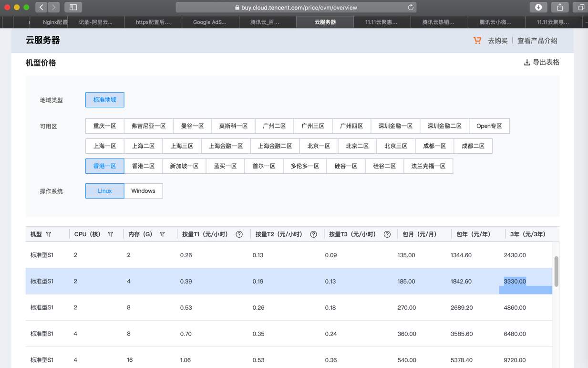Switch to the 腾讯云热销 tab

pyautogui.click(x=439, y=22)
